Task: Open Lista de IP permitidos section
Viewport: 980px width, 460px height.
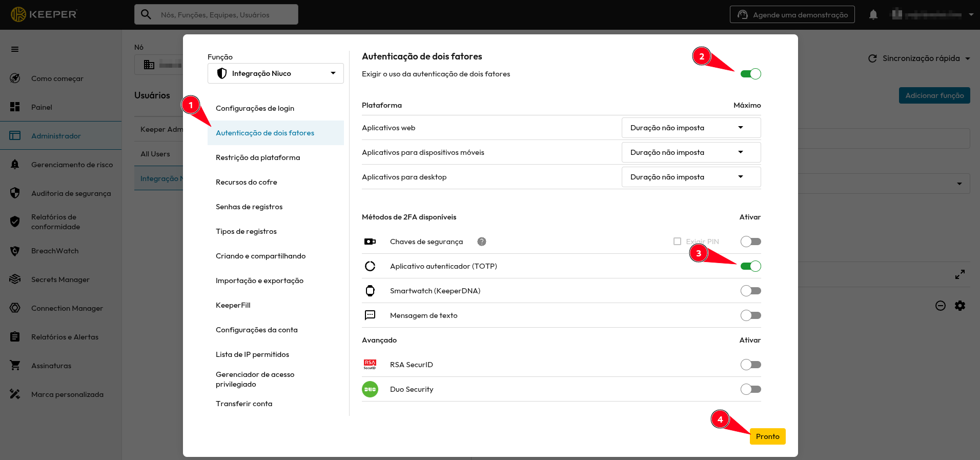Action: click(276, 354)
